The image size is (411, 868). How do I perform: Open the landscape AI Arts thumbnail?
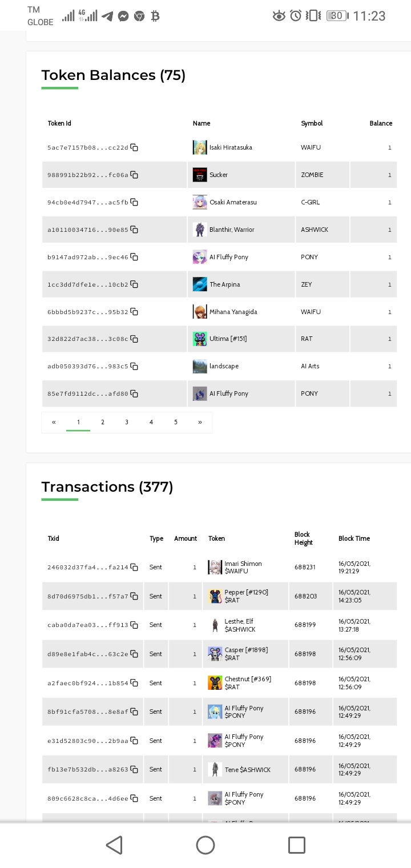(x=200, y=366)
